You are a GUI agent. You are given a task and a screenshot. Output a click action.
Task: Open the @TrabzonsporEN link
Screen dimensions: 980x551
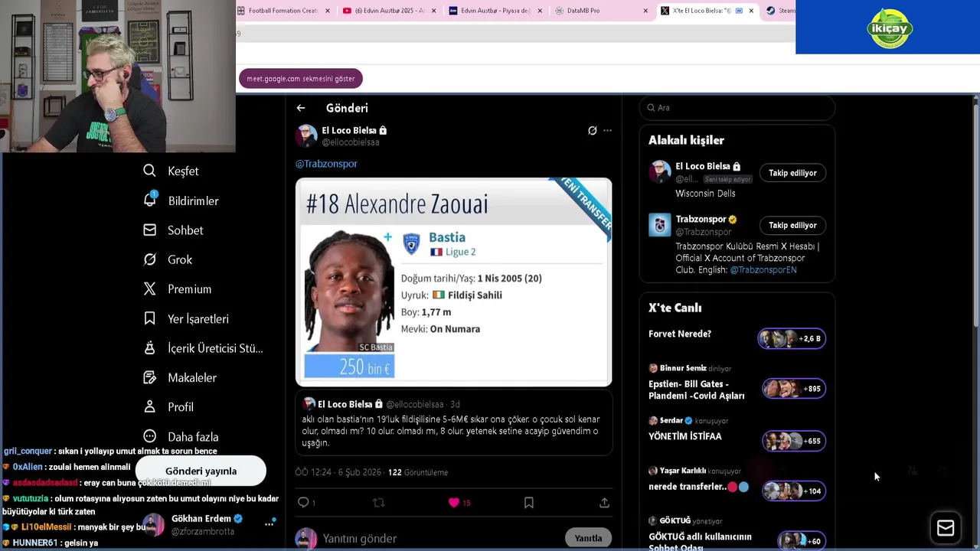pos(763,270)
